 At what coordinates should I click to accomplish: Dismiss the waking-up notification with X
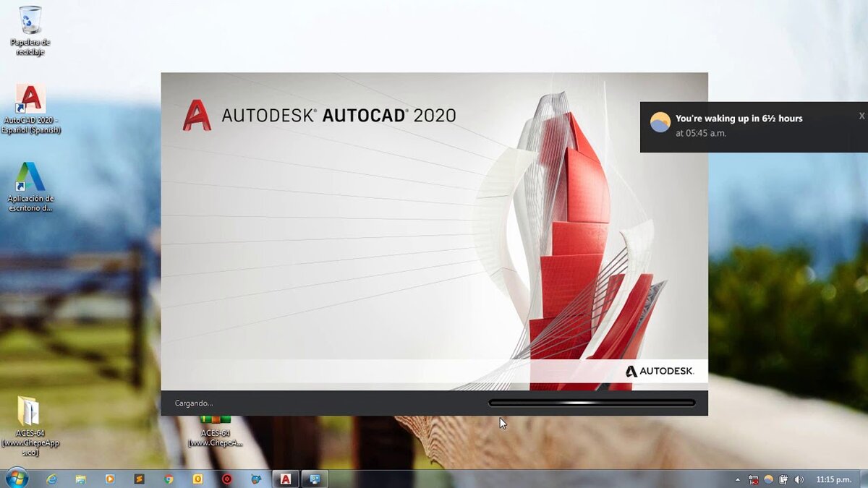tap(861, 116)
